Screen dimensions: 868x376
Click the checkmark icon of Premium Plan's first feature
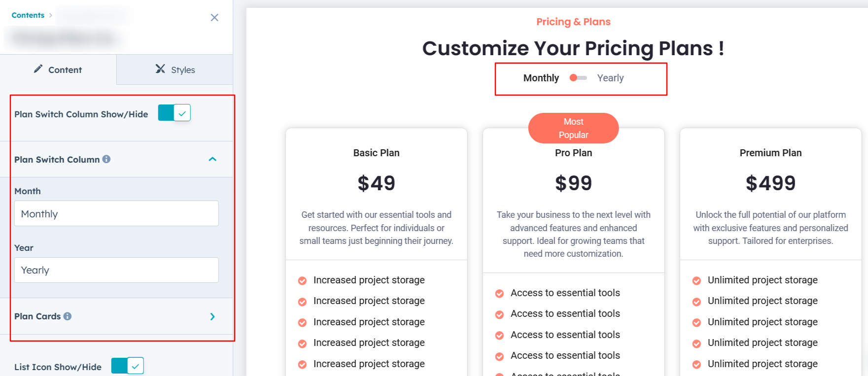[696, 281]
